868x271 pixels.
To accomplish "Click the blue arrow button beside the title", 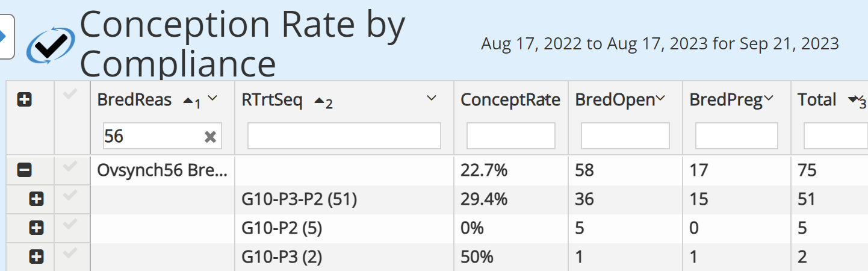I will click(6, 37).
